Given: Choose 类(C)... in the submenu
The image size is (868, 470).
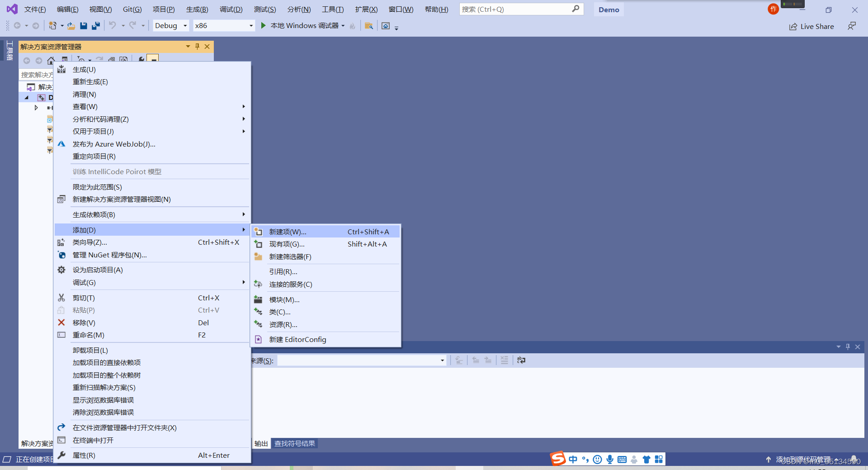Looking at the screenshot, I should (x=326, y=312).
